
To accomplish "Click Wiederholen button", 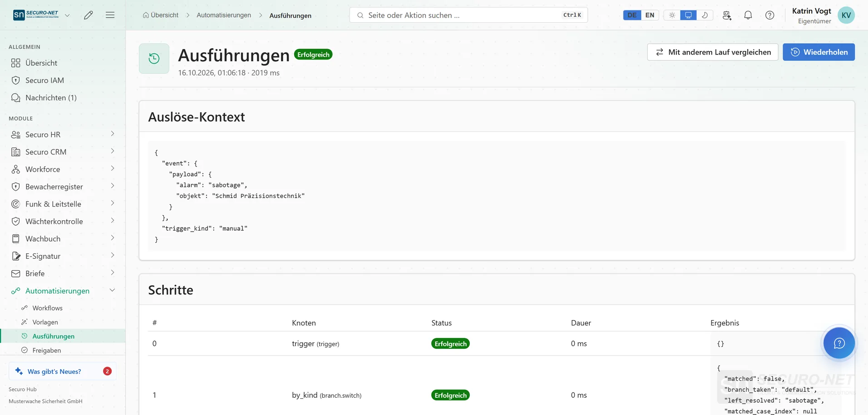I will pyautogui.click(x=819, y=52).
